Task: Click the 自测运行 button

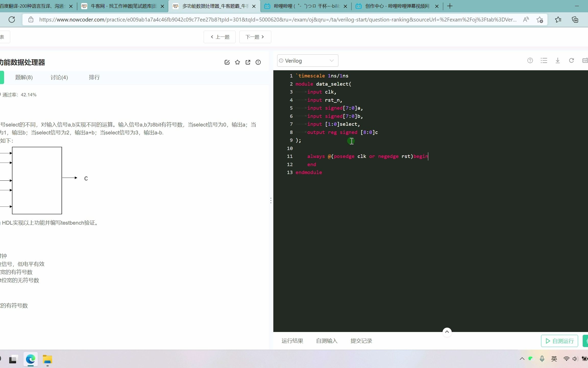Action: click(x=559, y=341)
